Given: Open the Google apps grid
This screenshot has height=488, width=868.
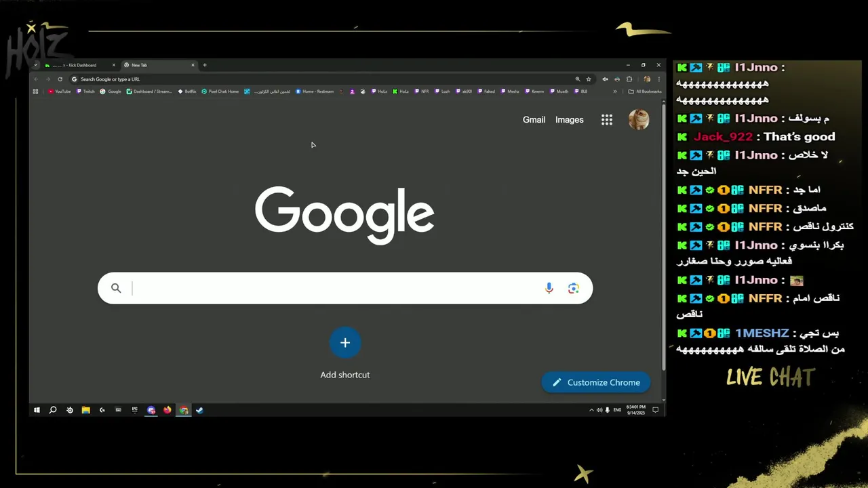Looking at the screenshot, I should [607, 120].
